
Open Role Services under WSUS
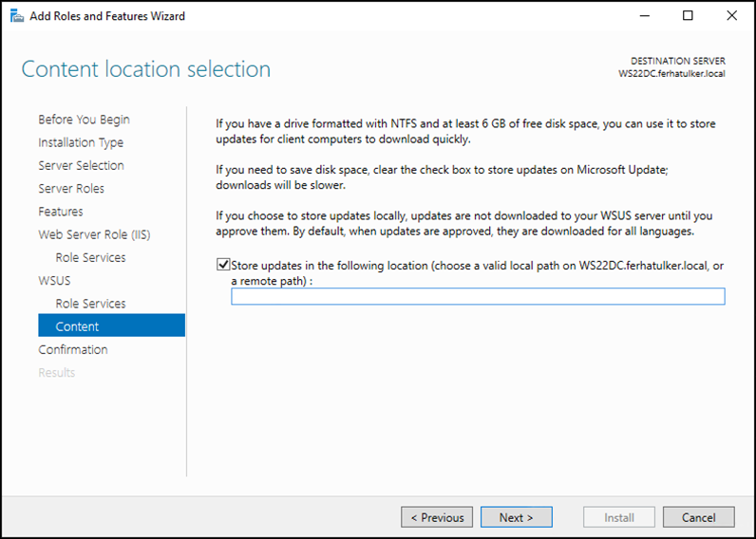(90, 304)
